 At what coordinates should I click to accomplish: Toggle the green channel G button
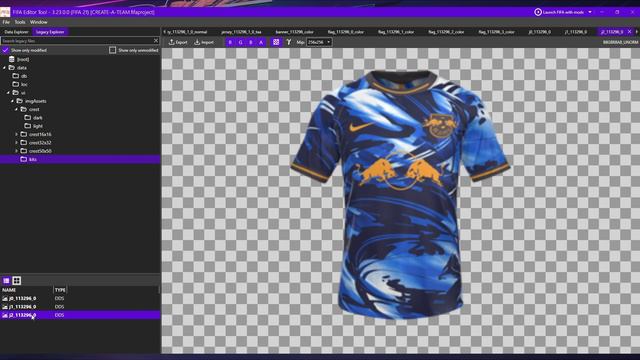coord(240,42)
